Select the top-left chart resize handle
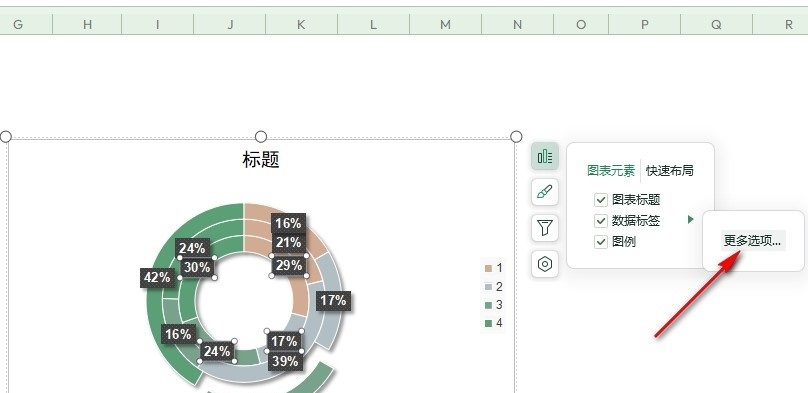808x393 pixels. tap(6, 136)
